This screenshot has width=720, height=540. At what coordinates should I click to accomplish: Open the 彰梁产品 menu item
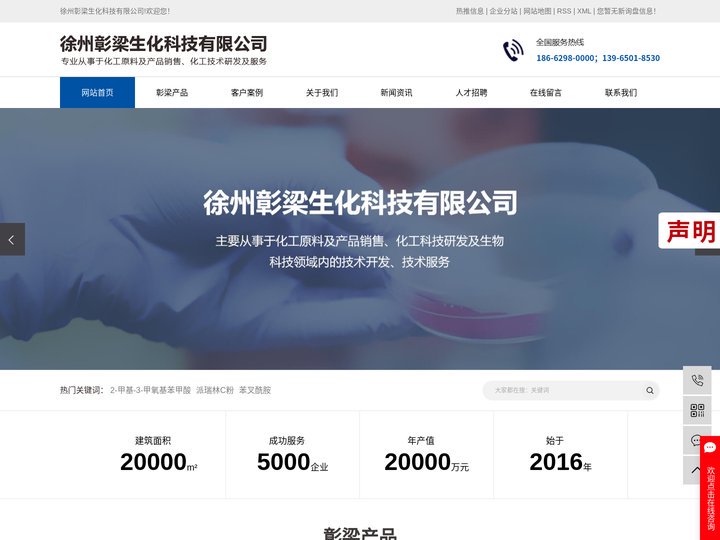pos(172,93)
